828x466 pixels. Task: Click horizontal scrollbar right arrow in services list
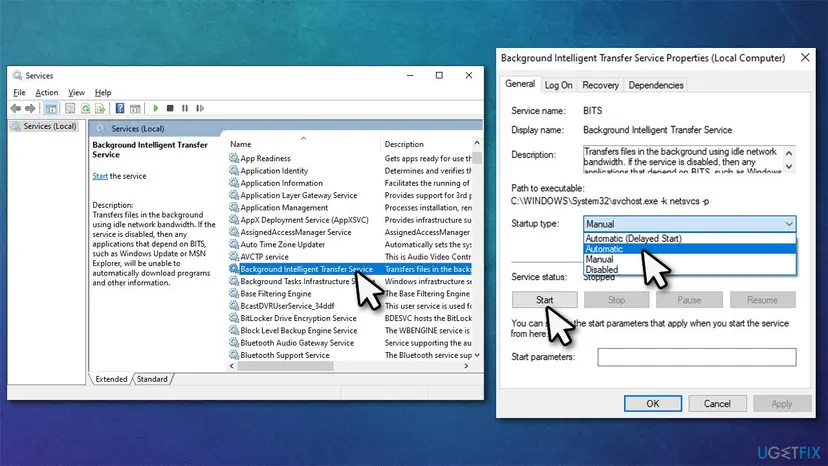pyautogui.click(x=466, y=366)
